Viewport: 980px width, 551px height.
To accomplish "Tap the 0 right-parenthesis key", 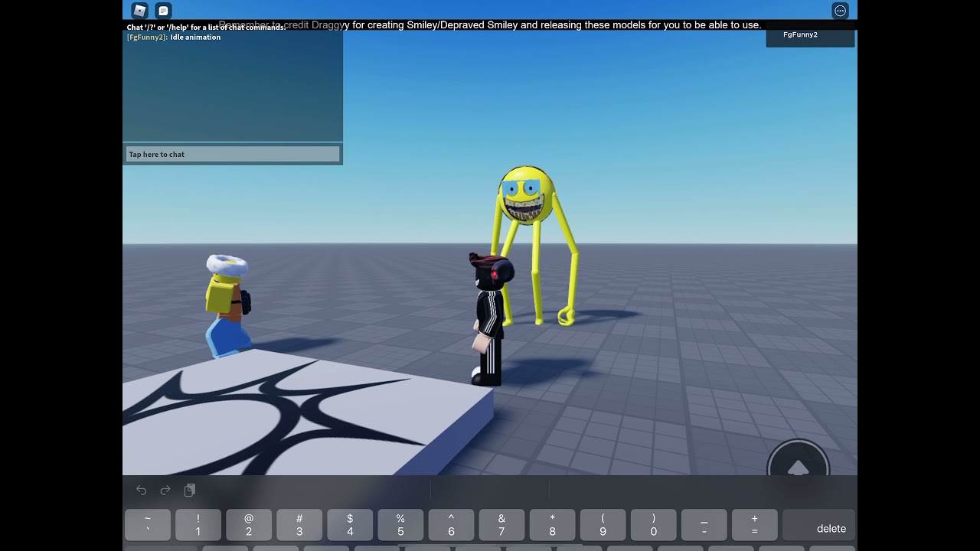I will click(x=653, y=525).
